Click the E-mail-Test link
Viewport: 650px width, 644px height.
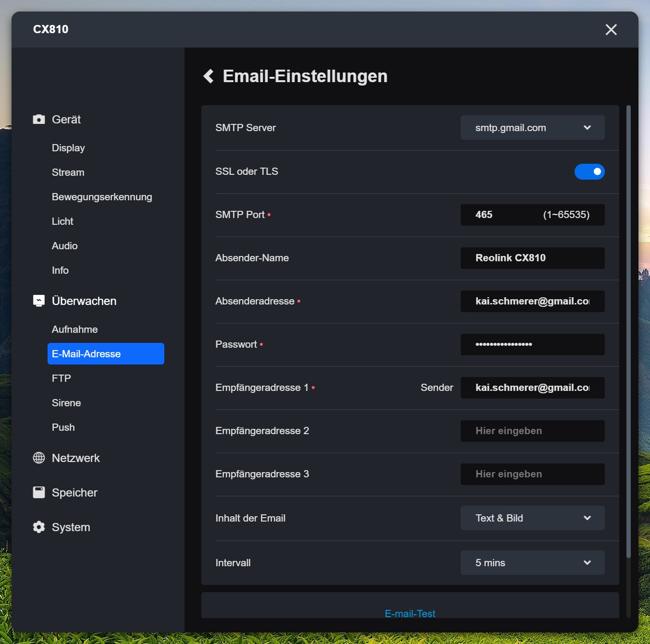click(x=410, y=613)
